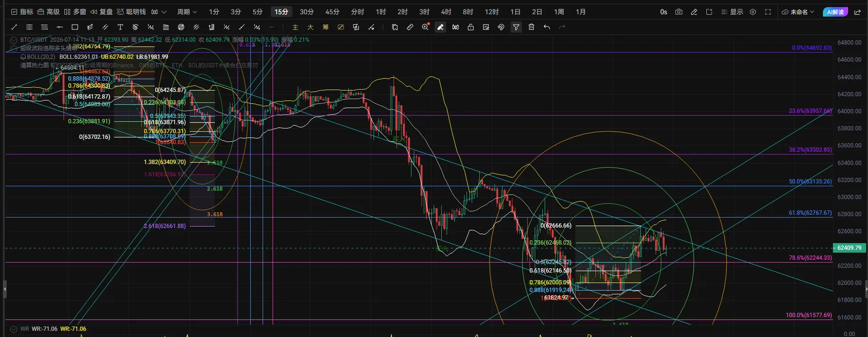Image resolution: width=868 pixels, height=337 pixels.
Task: Toggle the drawing filter funnel button
Action: point(516,27)
